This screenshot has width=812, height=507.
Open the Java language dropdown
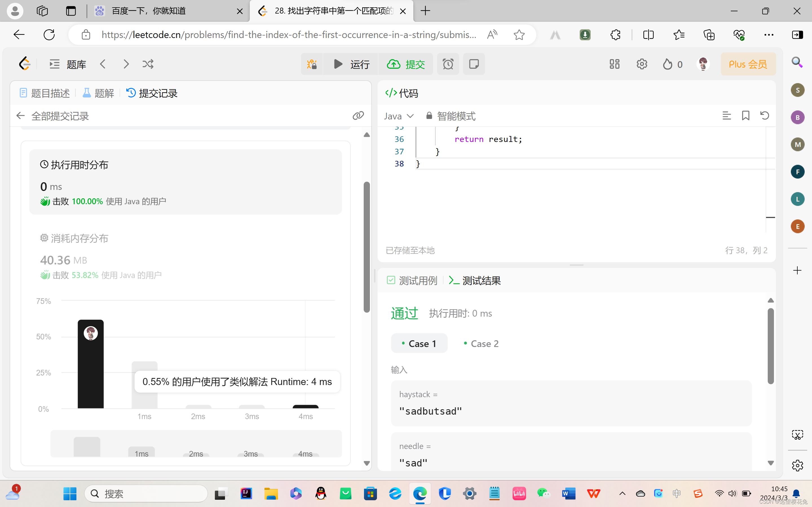pos(399,116)
